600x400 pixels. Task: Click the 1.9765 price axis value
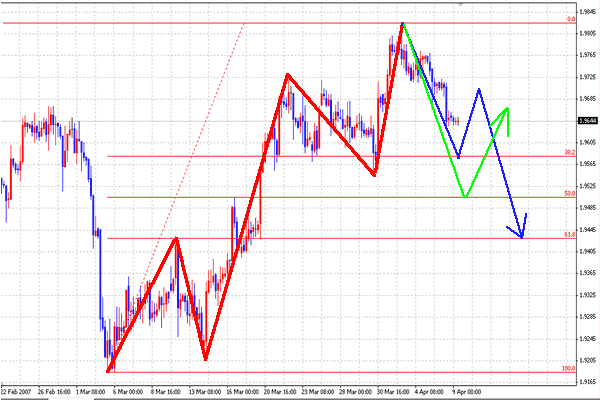(588, 55)
